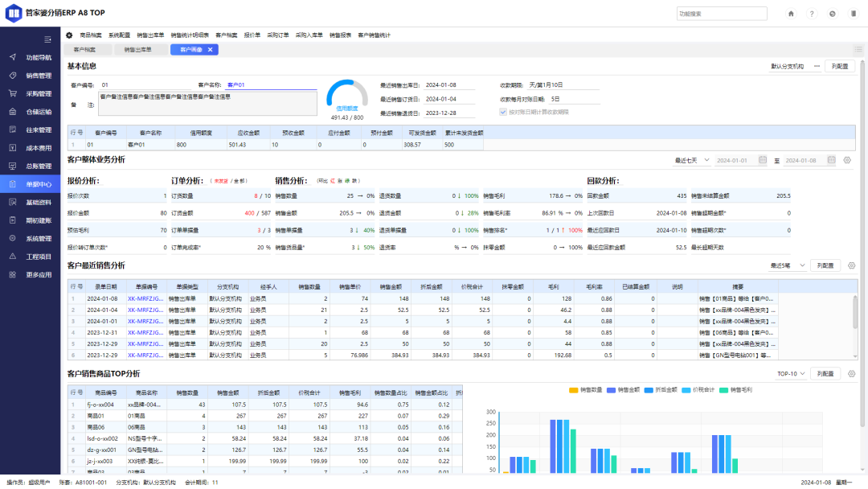
Task: Click the home icon in top bar
Action: pos(791,14)
